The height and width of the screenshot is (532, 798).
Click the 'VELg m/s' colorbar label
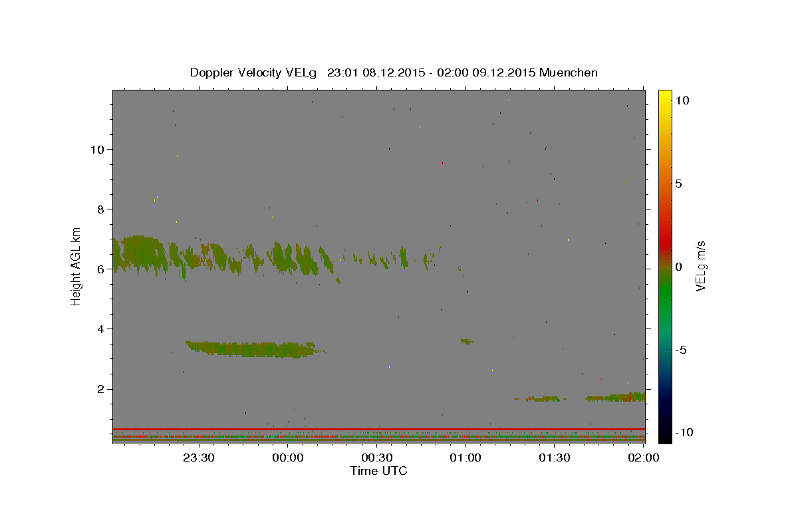pos(700,267)
